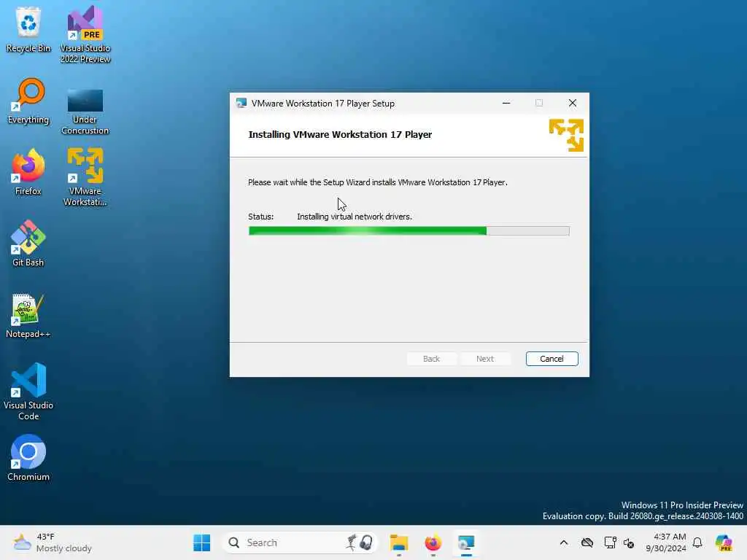The image size is (747, 560).
Task: Click the cloud sync tray icon
Action: point(587,542)
